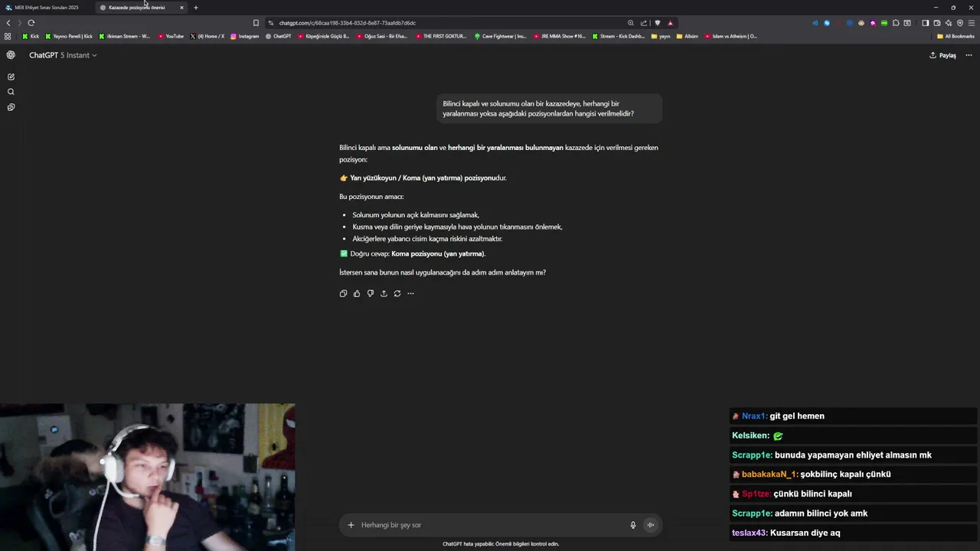Open search chats magnifier icon in sidebar

pyautogui.click(x=11, y=92)
